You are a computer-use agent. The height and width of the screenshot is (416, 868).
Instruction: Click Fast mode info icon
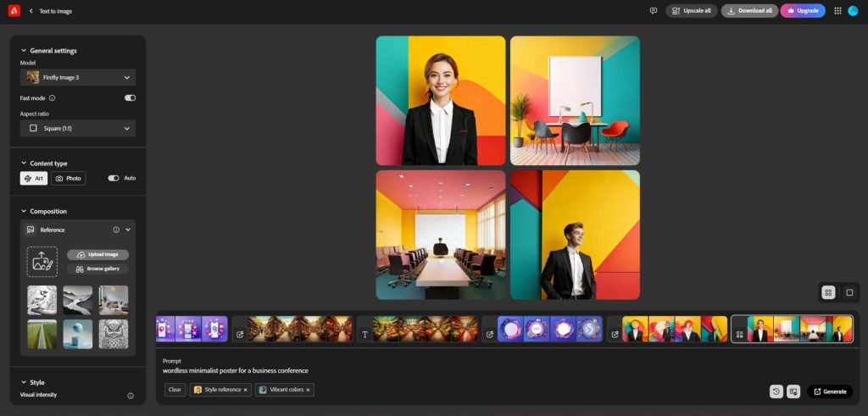(53, 98)
